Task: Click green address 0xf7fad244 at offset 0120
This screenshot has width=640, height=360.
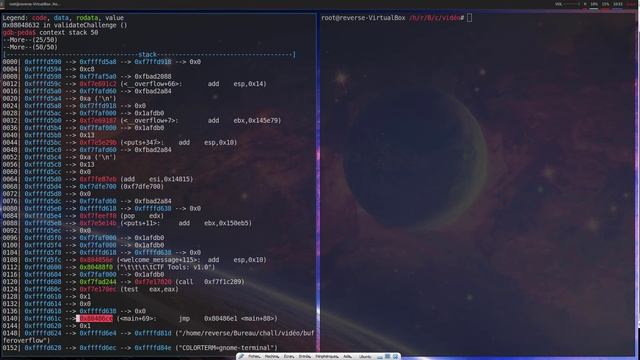Action: click(x=98, y=282)
